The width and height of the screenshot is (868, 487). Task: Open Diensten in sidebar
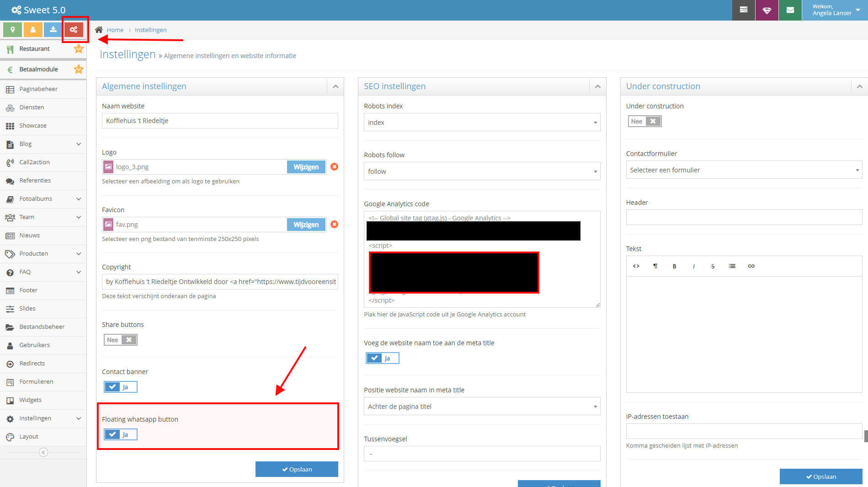43,107
